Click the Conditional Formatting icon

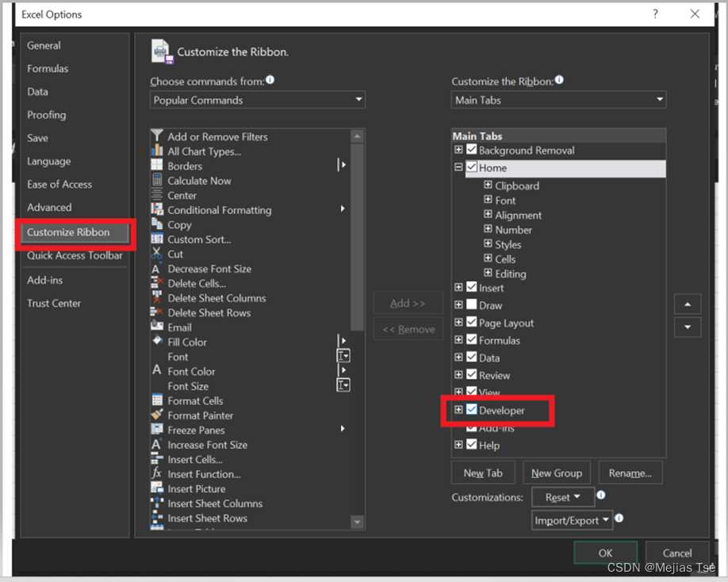point(157,209)
